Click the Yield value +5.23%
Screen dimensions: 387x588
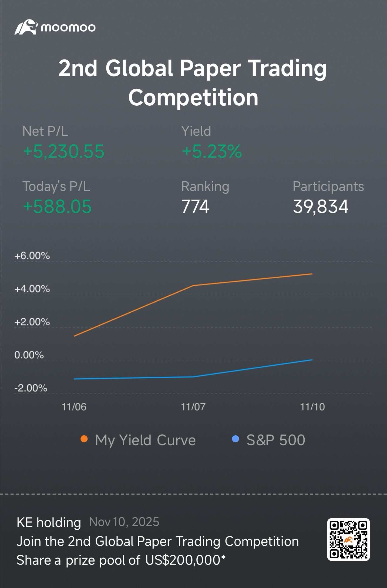pyautogui.click(x=212, y=151)
